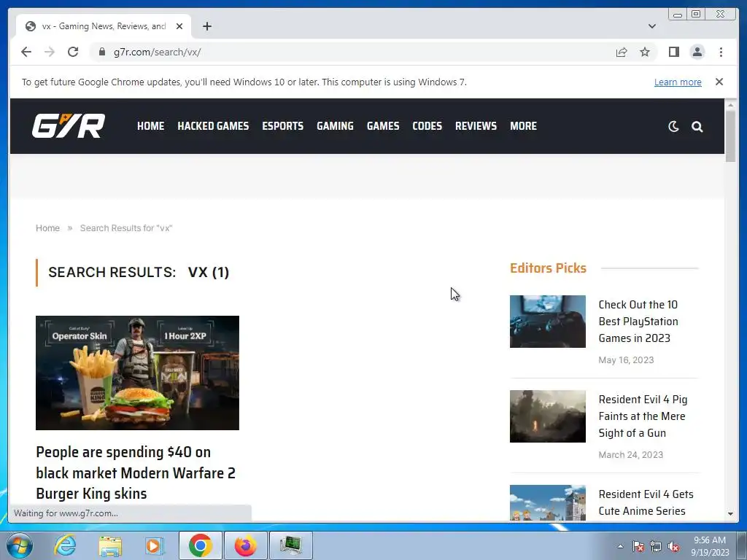Open HOME in site navigation

pyautogui.click(x=150, y=126)
